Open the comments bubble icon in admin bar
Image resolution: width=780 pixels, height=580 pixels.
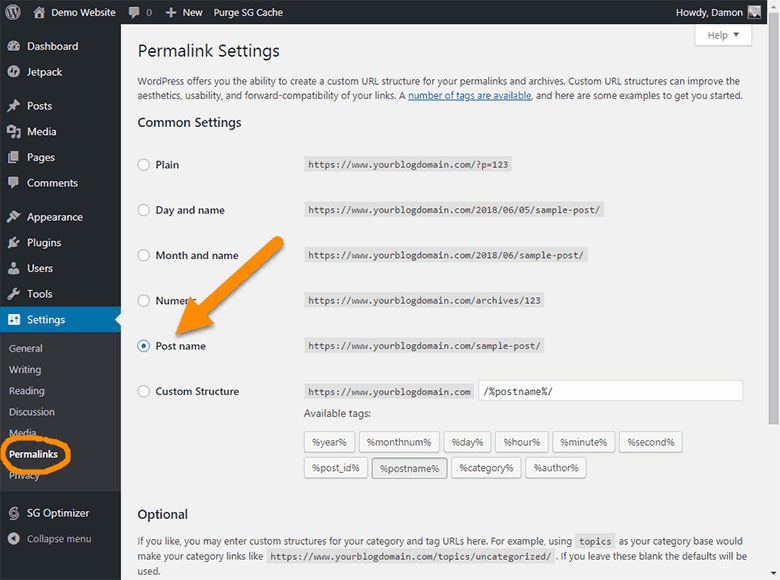134,12
